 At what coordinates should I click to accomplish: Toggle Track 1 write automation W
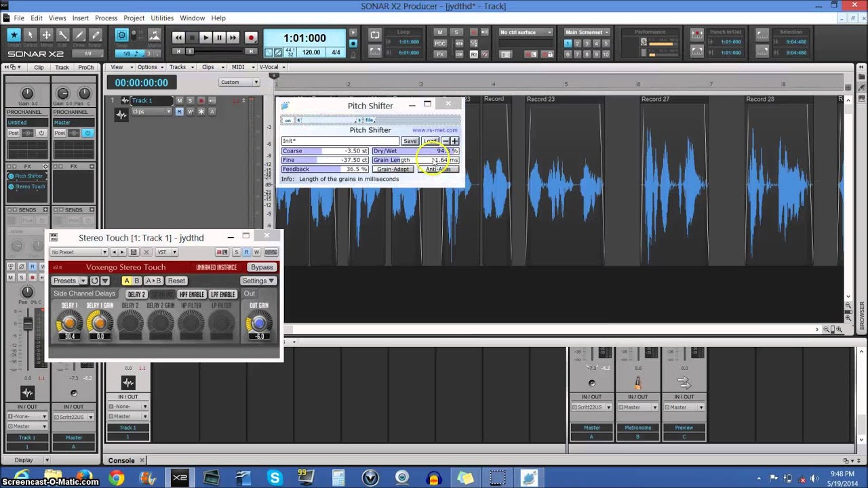point(191,112)
